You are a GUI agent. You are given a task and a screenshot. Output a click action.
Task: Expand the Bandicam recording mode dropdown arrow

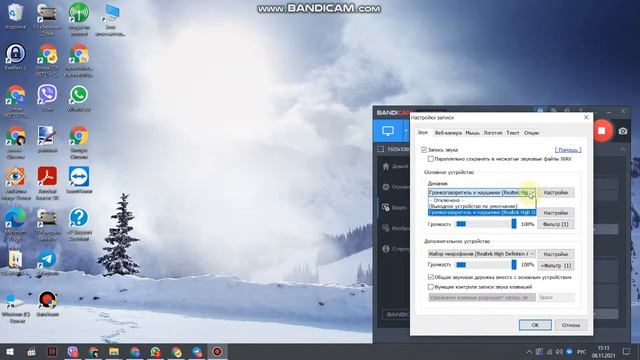click(406, 131)
